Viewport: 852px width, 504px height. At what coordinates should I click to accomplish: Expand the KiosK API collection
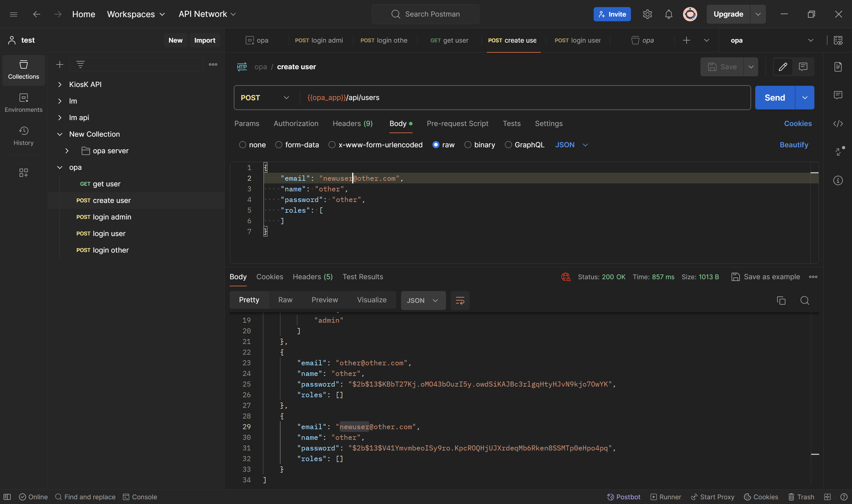pos(60,85)
